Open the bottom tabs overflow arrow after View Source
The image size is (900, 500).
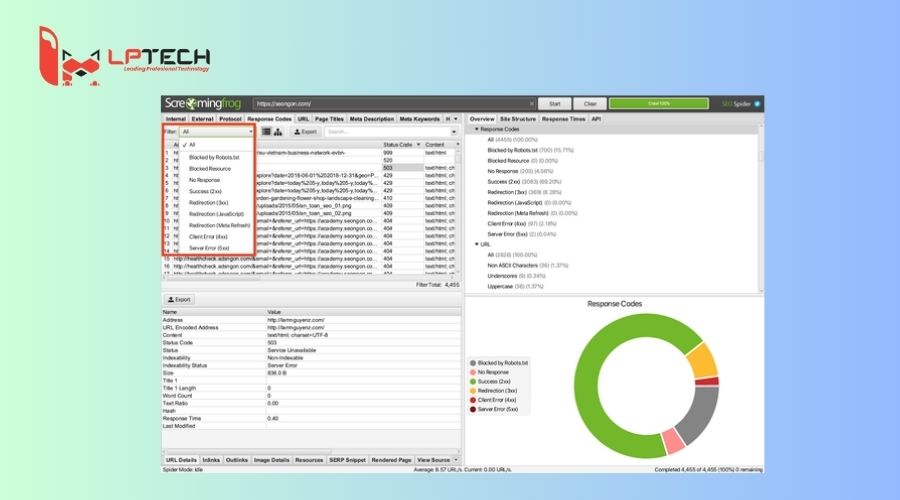pos(456,460)
